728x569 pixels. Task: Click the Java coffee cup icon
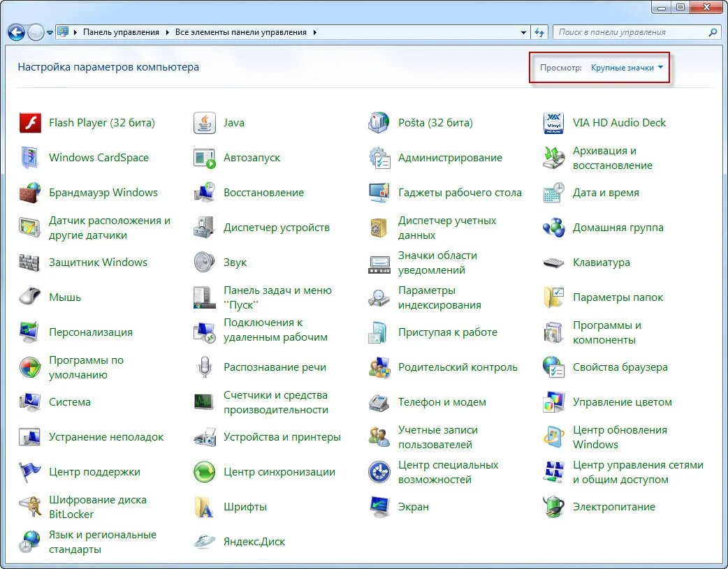[x=205, y=123]
